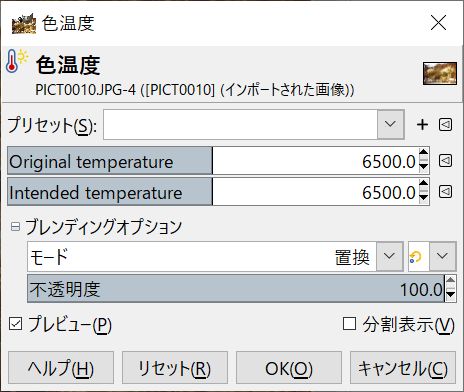Click the ヘルプ button
464x392 pixels.
pos(61,368)
